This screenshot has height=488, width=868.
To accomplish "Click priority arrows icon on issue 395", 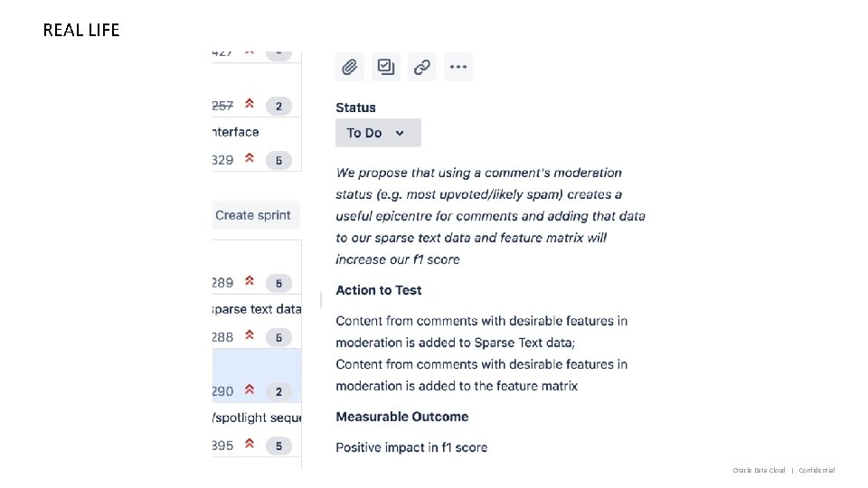I will coord(250,445).
